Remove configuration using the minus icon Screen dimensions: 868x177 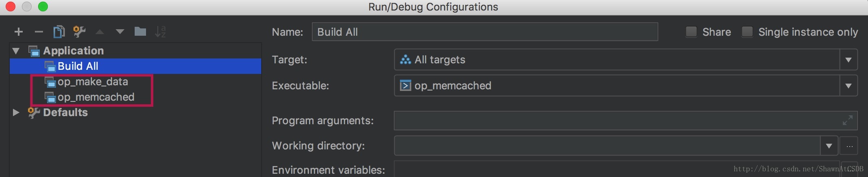pos(39,32)
